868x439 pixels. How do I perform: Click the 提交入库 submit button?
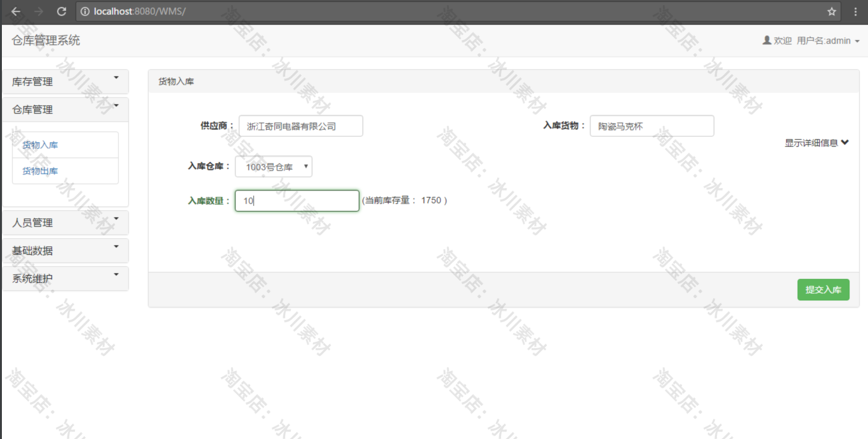pos(824,290)
